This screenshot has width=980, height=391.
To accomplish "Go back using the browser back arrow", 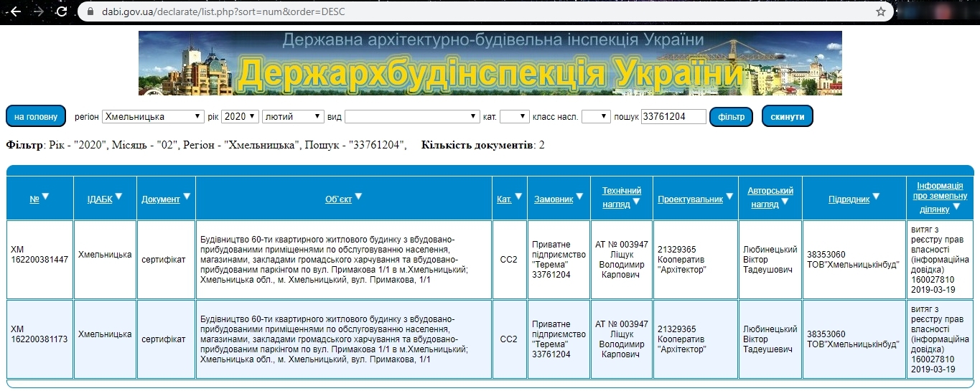I will [x=15, y=11].
